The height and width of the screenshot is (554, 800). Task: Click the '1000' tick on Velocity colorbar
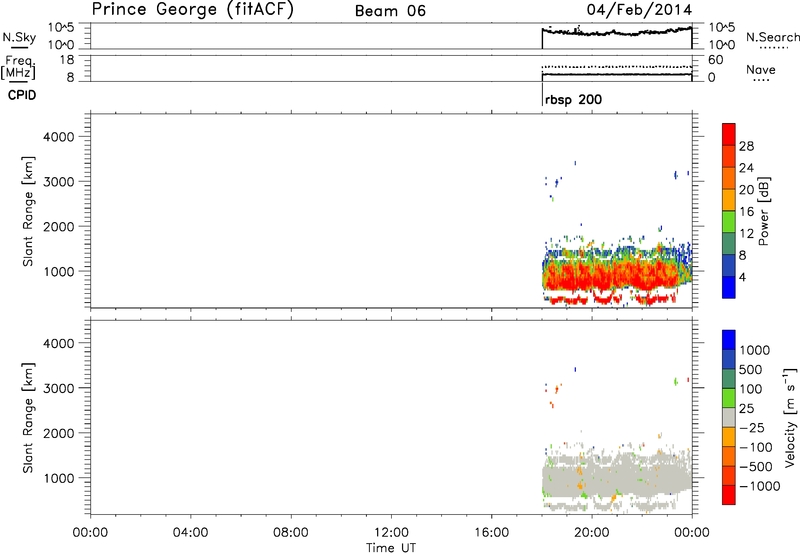click(755, 350)
